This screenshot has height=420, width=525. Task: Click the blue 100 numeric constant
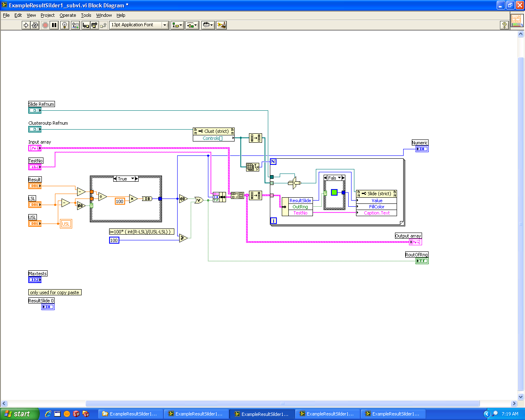pyautogui.click(x=114, y=240)
